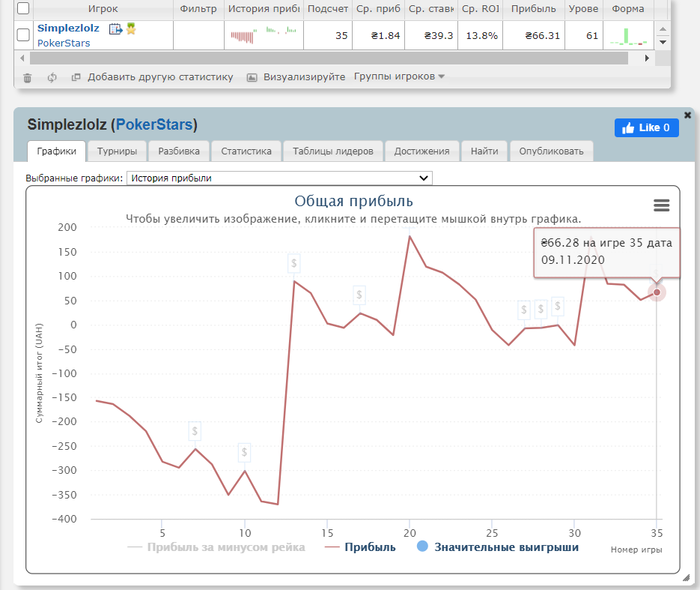Click the highlighted data point at game 35
700x590 pixels.
pos(656,292)
